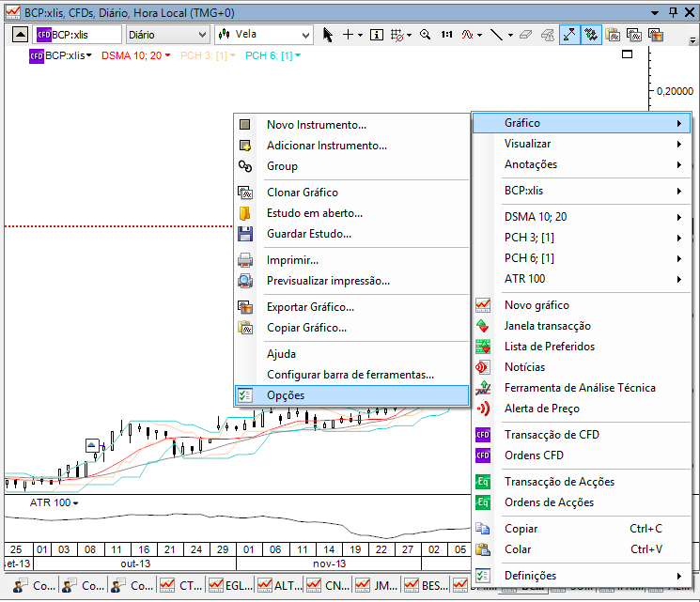Choose Copiar Ctrl+C from context menu

[x=582, y=530]
